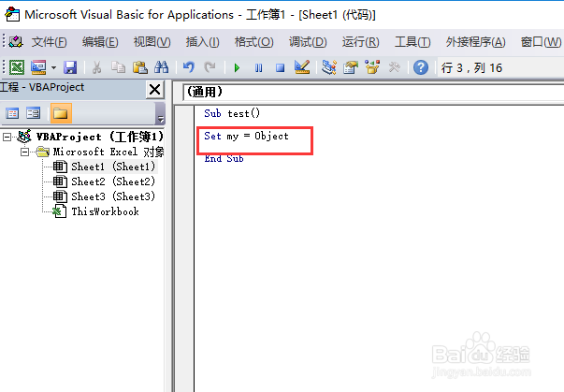564x392 pixels.
Task: Click the End Sub code line
Action: pos(224,159)
